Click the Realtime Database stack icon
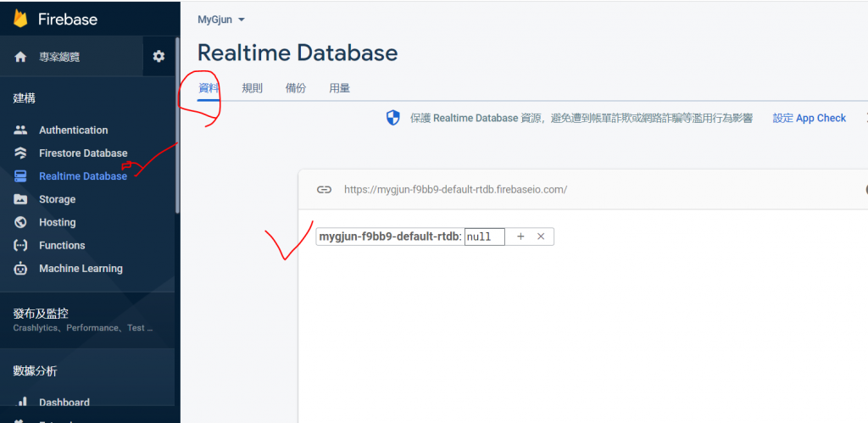This screenshot has height=423, width=868. point(20,176)
